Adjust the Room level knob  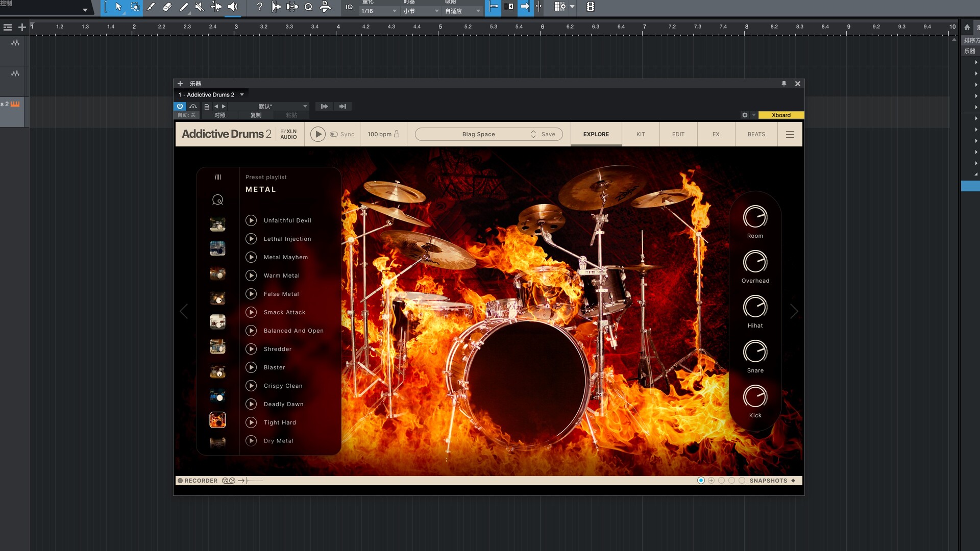tap(755, 217)
